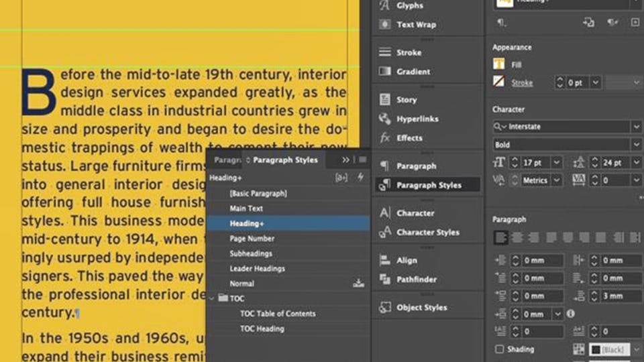Enable the Shading checkbox
This screenshot has height=362, width=644.
point(499,349)
